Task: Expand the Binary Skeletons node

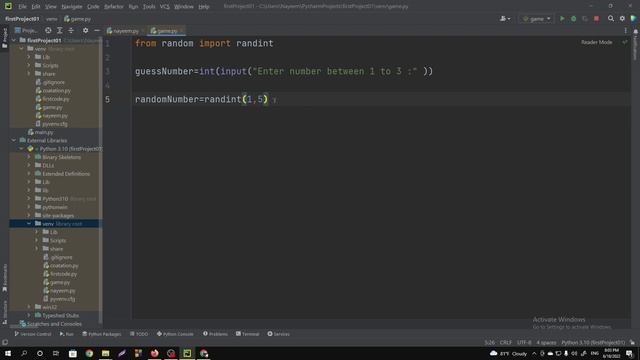Action: pos(29,157)
